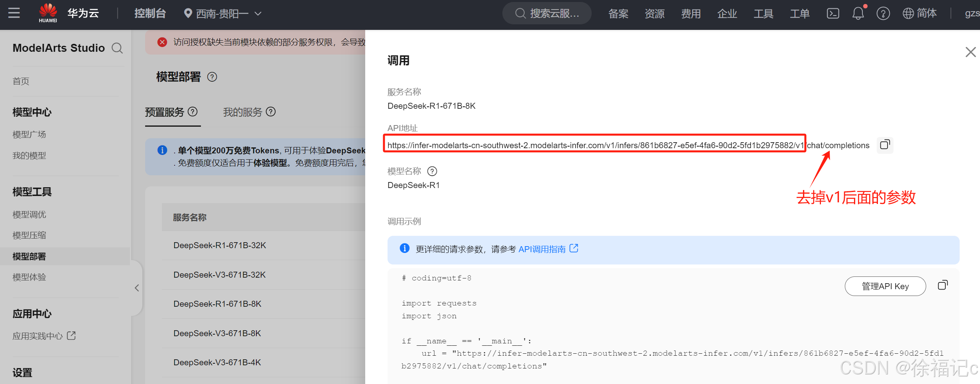Click the 管理API Key button
This screenshot has height=384, width=980.
tap(885, 286)
